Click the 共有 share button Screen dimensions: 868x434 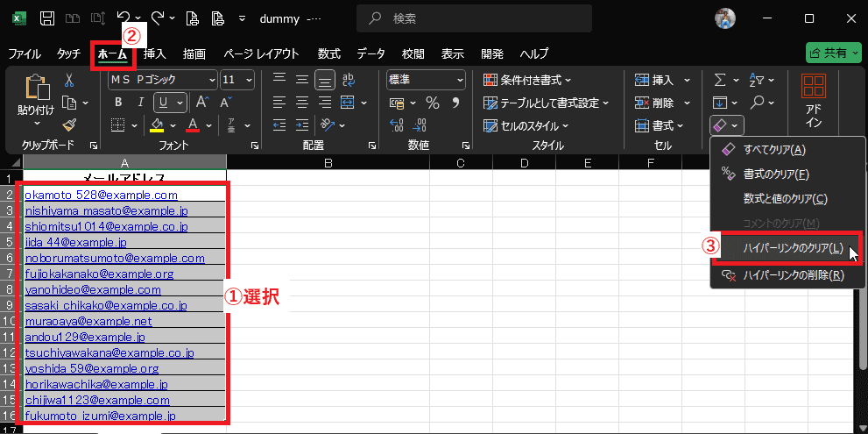(832, 53)
